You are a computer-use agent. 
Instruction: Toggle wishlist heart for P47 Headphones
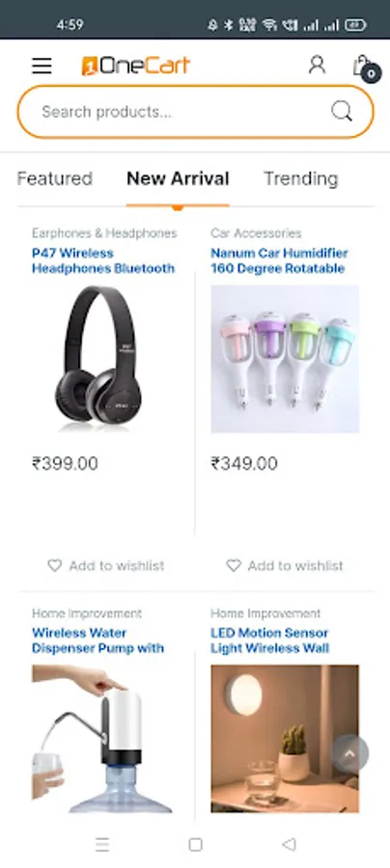pos(54,565)
